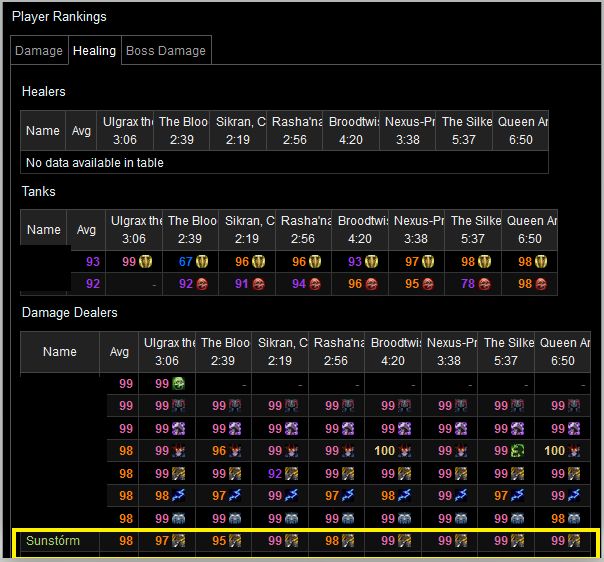This screenshot has width=604, height=562.
Task: Click the 67 score in Tanks table
Action: click(x=185, y=262)
